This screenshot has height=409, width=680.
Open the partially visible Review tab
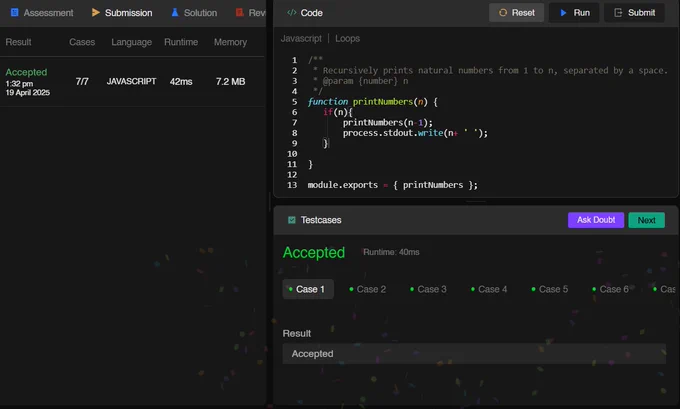tap(251, 13)
